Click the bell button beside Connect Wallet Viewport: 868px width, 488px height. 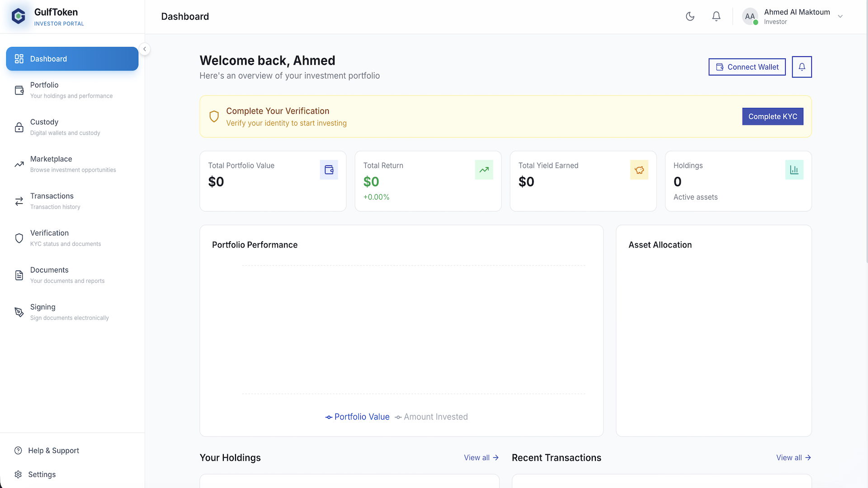[x=802, y=67]
